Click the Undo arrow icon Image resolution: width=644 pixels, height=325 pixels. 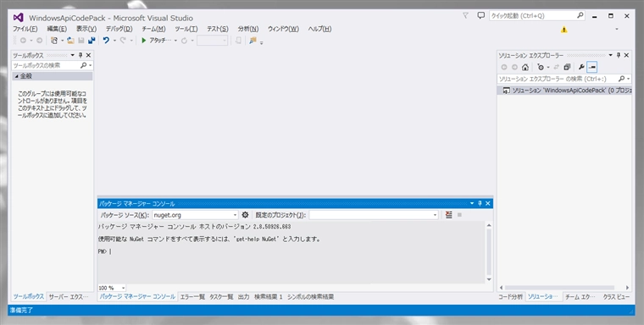pyautogui.click(x=106, y=41)
